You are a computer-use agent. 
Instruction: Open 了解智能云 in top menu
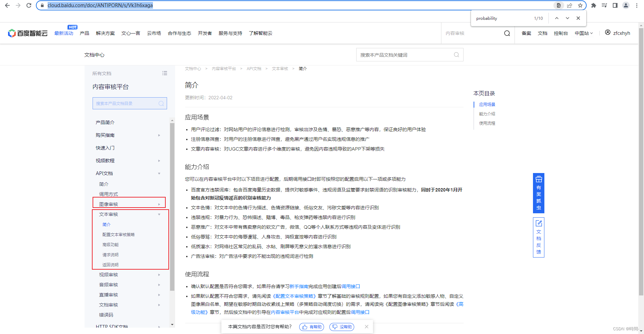point(261,33)
